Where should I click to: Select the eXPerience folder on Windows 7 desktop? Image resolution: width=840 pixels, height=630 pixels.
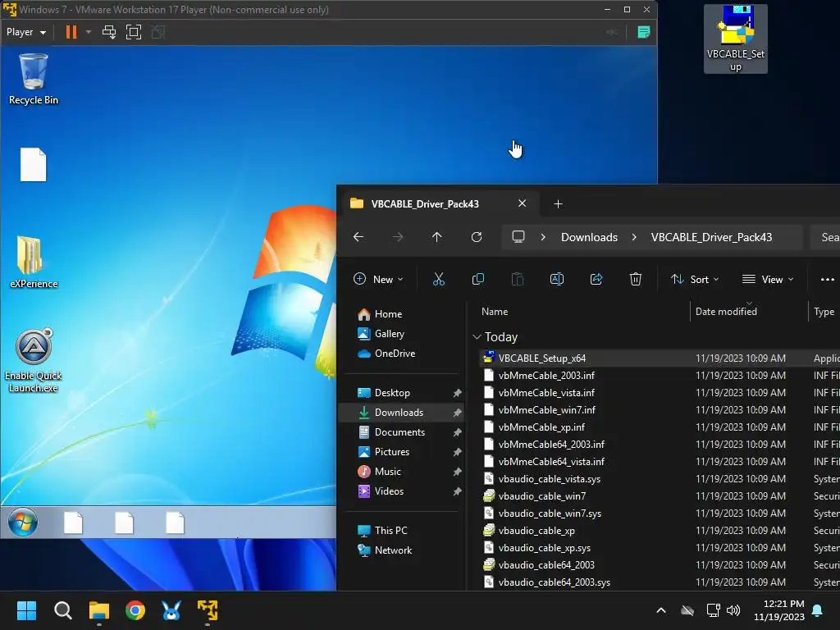[33, 262]
